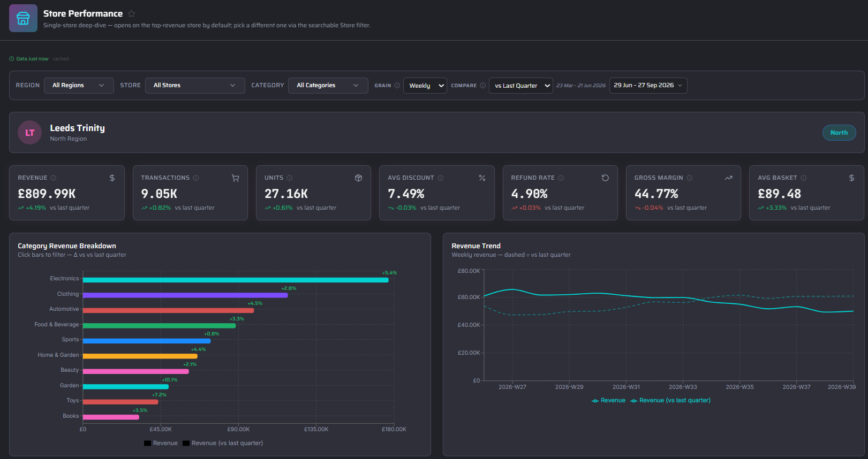Click the info icon beside Avg Discount
Screen dimensions: 868x459
point(441,178)
